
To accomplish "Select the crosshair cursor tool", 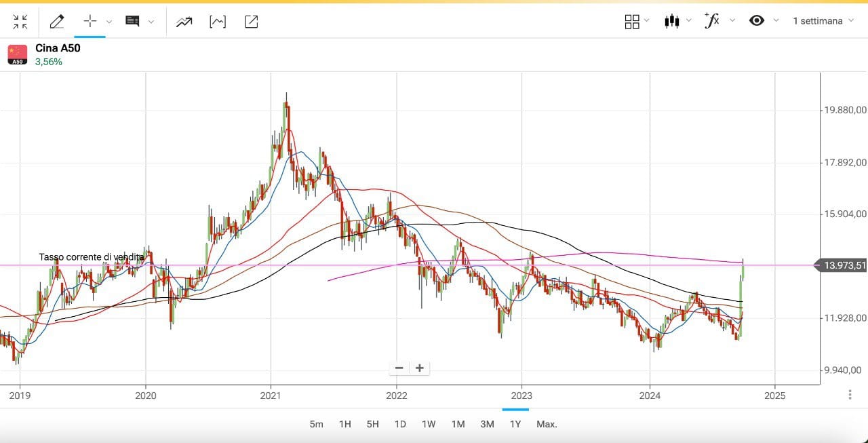I will tap(90, 21).
